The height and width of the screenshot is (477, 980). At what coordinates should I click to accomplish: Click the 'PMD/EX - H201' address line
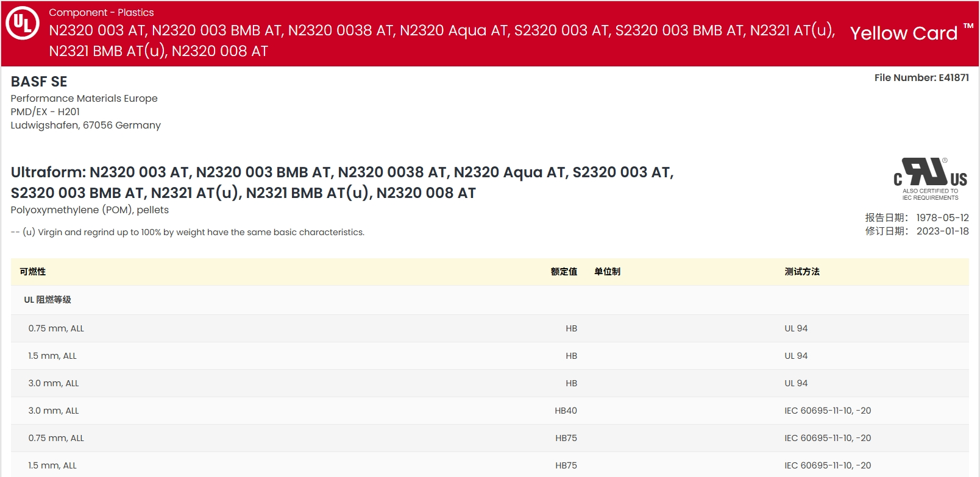45,111
